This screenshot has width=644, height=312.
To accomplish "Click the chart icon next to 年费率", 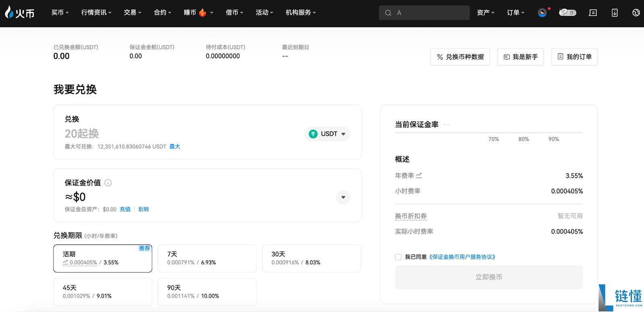I will (x=419, y=175).
